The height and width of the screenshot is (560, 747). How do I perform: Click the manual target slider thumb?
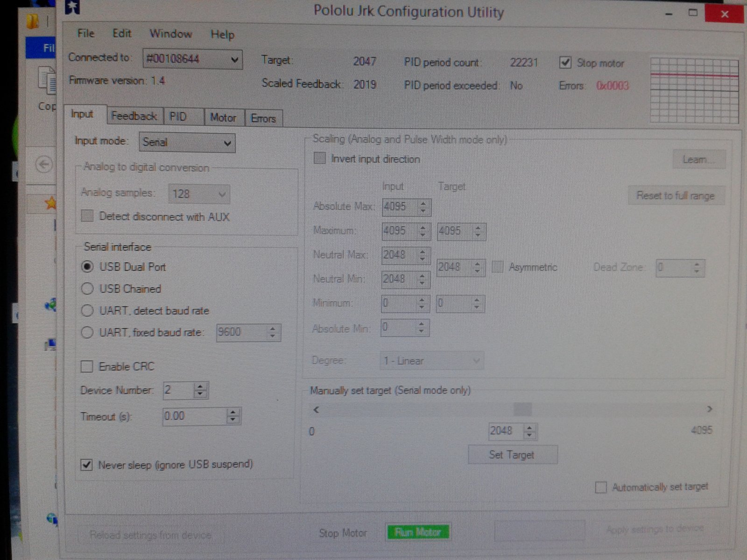522,409
